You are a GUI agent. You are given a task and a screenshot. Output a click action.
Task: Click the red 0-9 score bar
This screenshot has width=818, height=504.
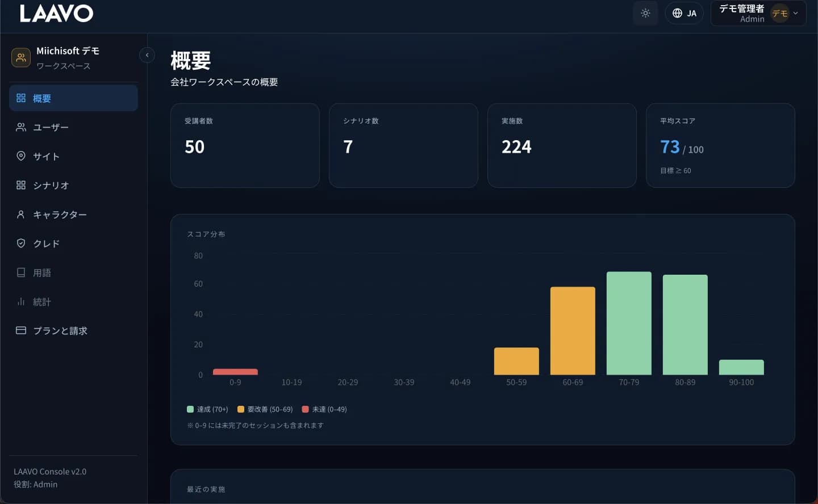point(235,372)
